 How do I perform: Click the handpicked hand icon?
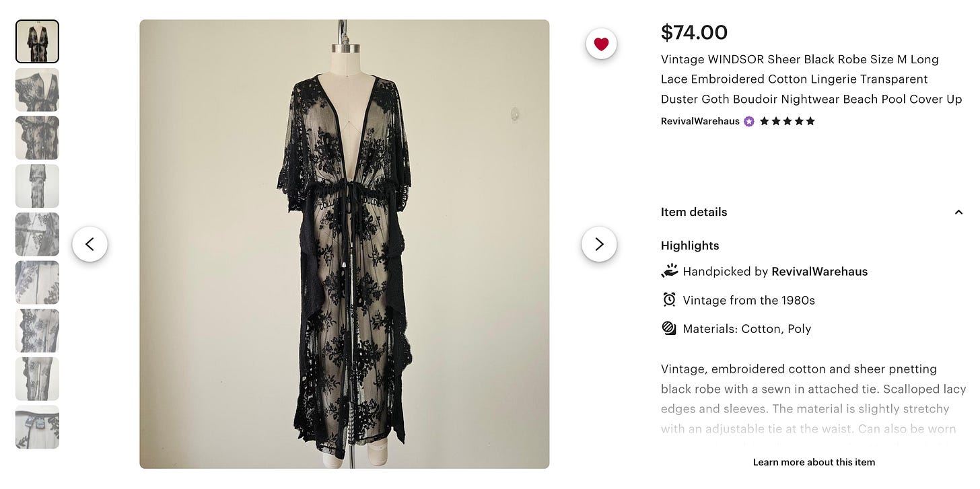pyautogui.click(x=669, y=271)
